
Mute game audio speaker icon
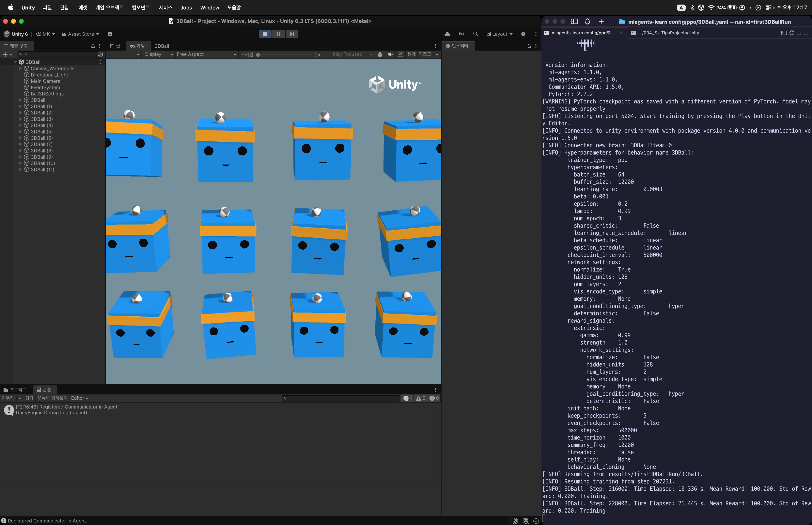pyautogui.click(x=390, y=54)
